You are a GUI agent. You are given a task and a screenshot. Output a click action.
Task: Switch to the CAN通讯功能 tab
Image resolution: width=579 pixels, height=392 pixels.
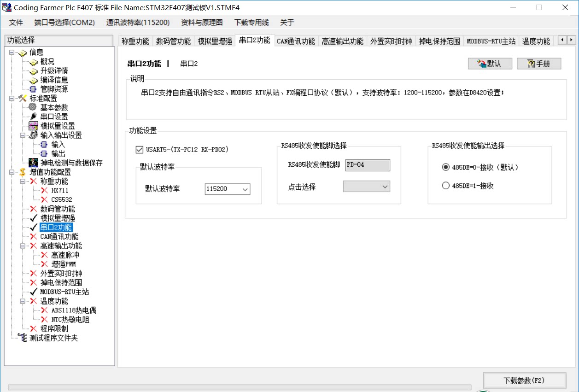click(x=296, y=41)
